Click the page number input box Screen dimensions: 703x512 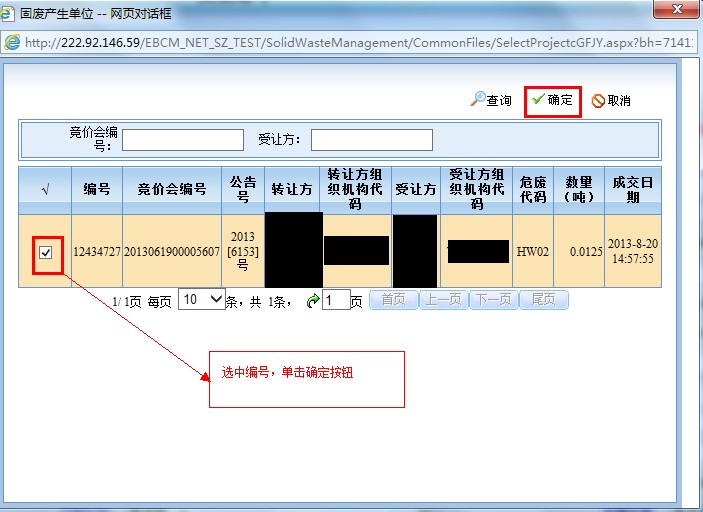pos(335,300)
